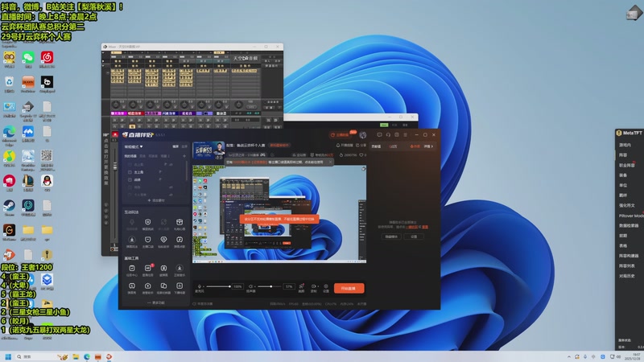Click the stream cover thumbnail
The width and height of the screenshot is (644, 362).
[x=208, y=151]
